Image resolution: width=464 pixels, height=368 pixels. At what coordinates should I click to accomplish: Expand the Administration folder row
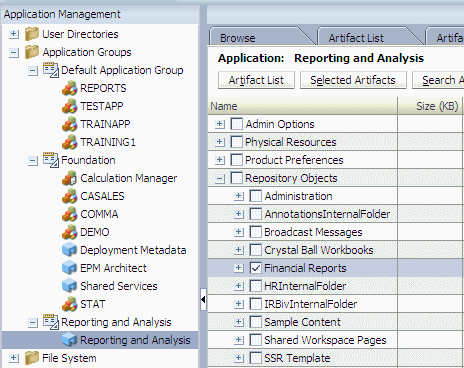[x=239, y=196]
